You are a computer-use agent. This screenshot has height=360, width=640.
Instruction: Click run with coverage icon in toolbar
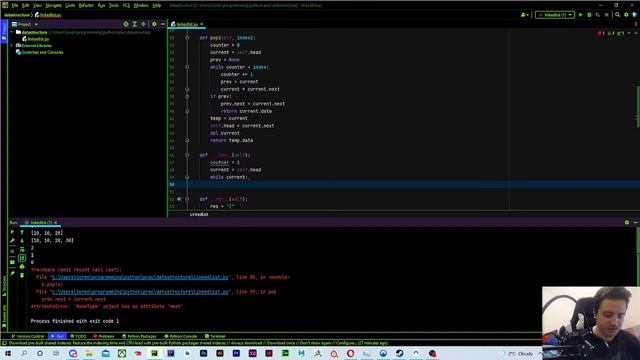pyautogui.click(x=598, y=15)
